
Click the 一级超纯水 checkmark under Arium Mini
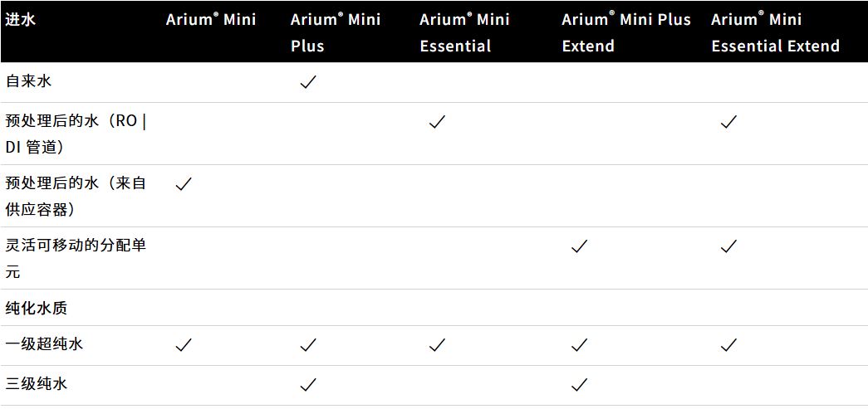click(x=184, y=345)
